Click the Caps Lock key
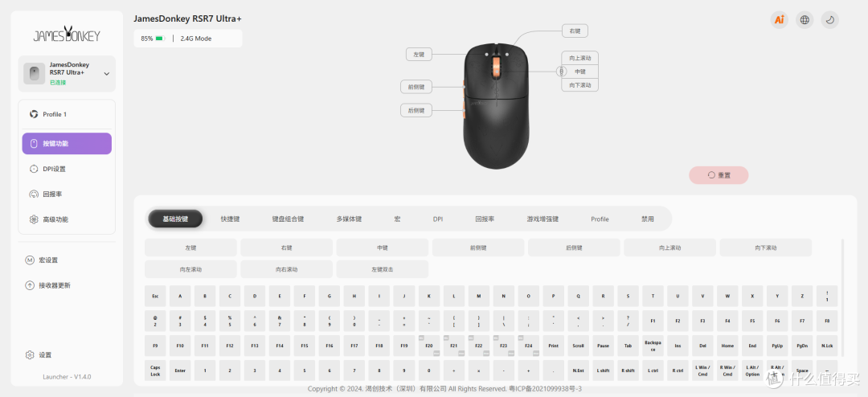The image size is (868, 397). point(155,370)
